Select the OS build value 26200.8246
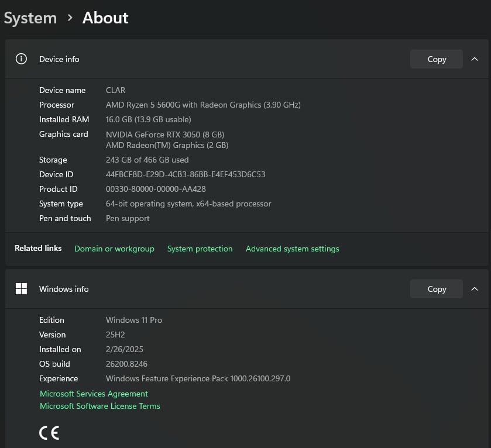 [x=126, y=364]
